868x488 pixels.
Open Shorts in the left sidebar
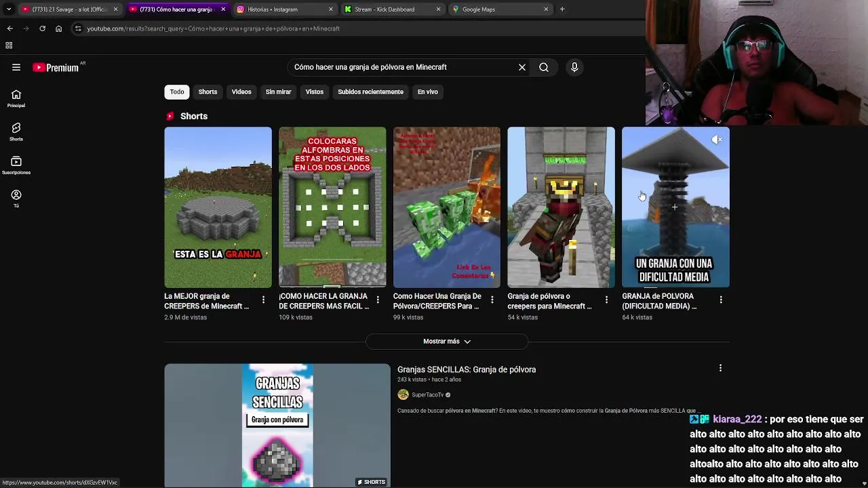click(x=16, y=132)
